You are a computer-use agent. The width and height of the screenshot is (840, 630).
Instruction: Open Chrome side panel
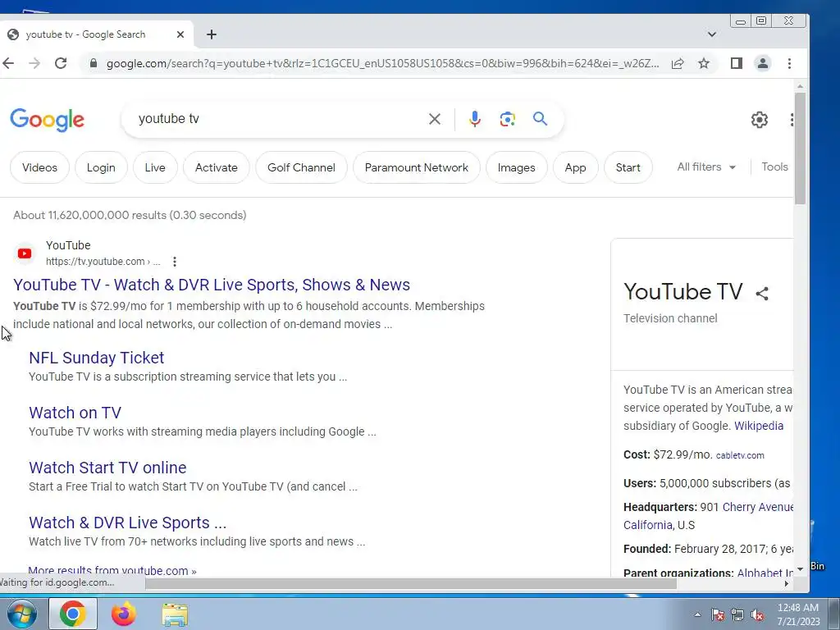[737, 63]
